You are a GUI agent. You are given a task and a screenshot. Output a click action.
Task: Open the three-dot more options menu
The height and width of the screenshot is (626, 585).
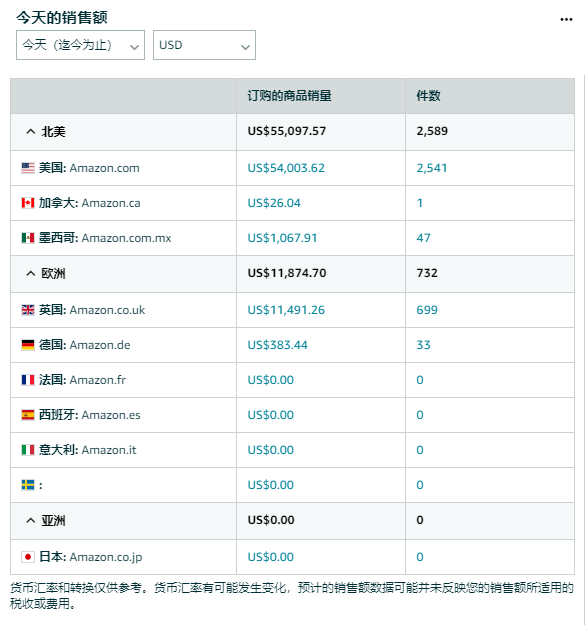pyautogui.click(x=566, y=19)
